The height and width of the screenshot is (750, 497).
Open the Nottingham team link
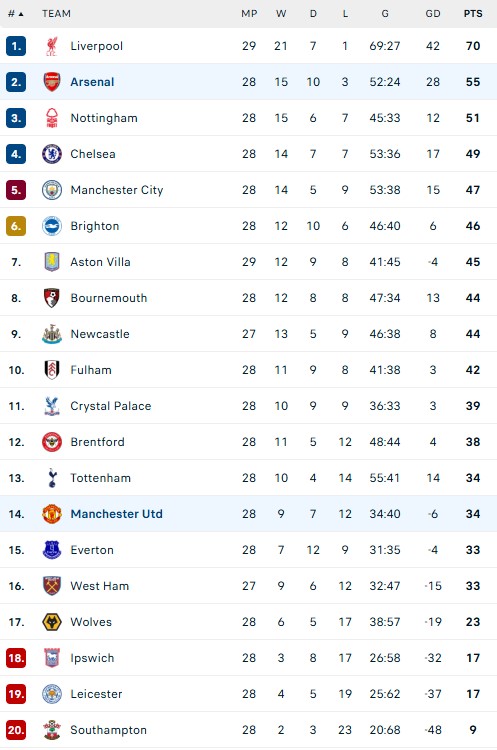pyautogui.click(x=104, y=118)
